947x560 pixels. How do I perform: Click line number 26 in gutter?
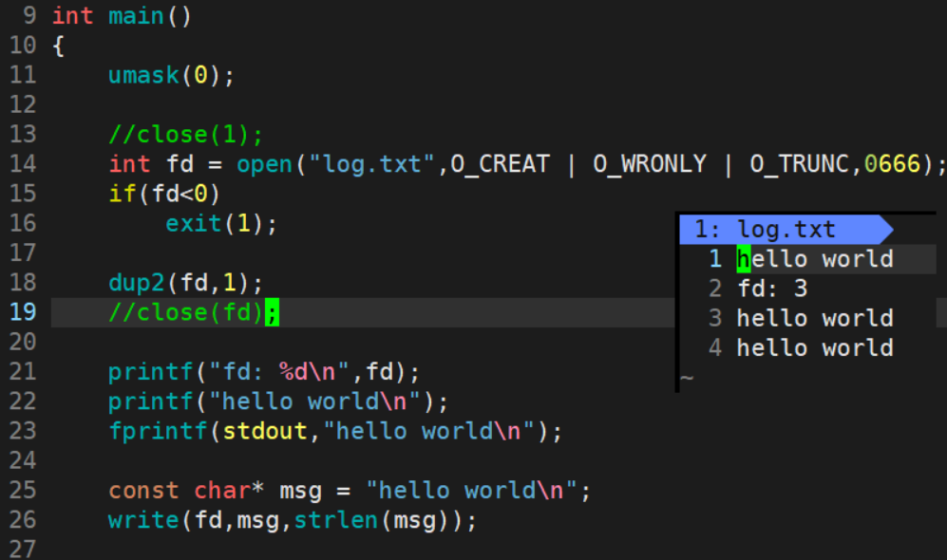(x=23, y=520)
